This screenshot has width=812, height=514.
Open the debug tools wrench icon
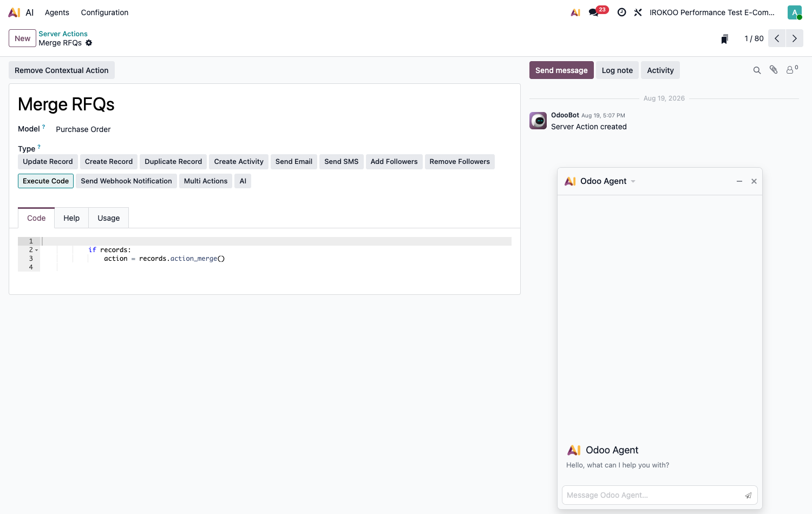pos(638,12)
